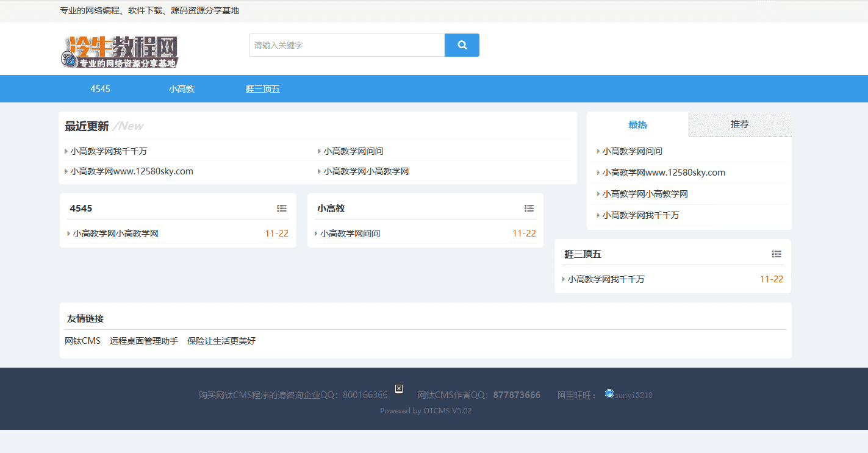Viewport: 868px width, 453px height.
Task: Click the site logo image
Action: click(x=120, y=52)
